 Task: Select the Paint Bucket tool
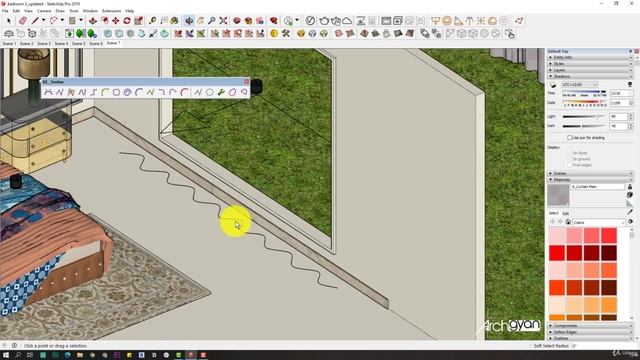pos(175,20)
